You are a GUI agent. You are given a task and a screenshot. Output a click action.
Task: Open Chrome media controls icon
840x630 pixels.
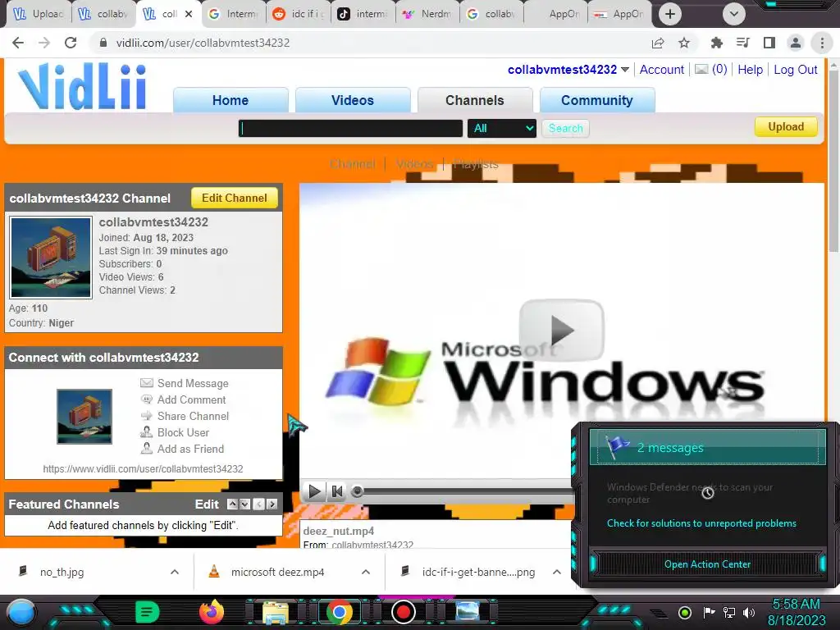coord(742,43)
